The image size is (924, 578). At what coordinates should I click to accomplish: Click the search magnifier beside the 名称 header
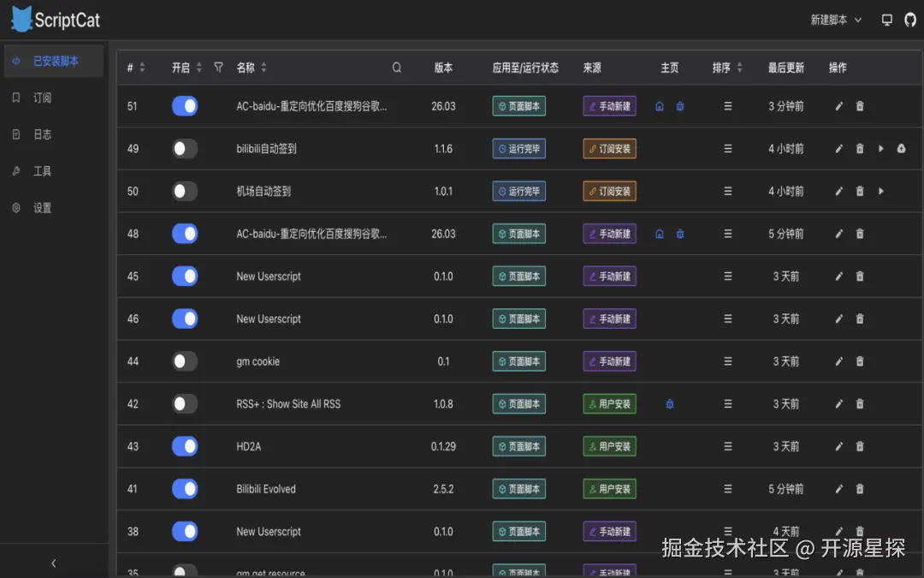[x=395, y=67]
